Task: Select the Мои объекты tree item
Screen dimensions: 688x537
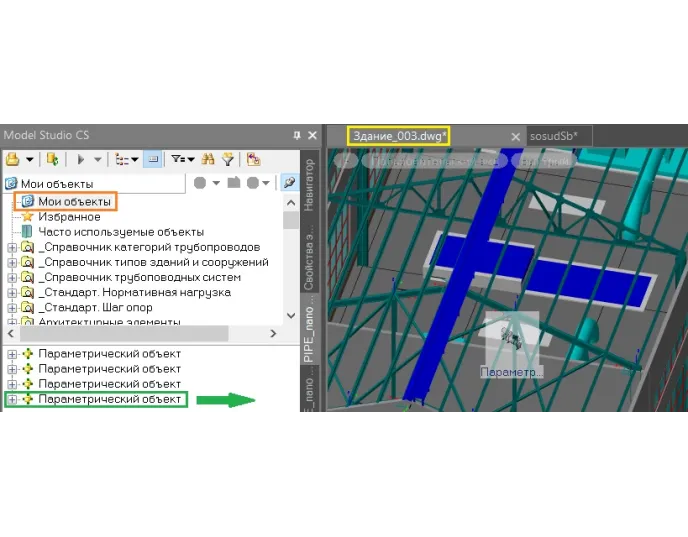Action: (x=74, y=202)
